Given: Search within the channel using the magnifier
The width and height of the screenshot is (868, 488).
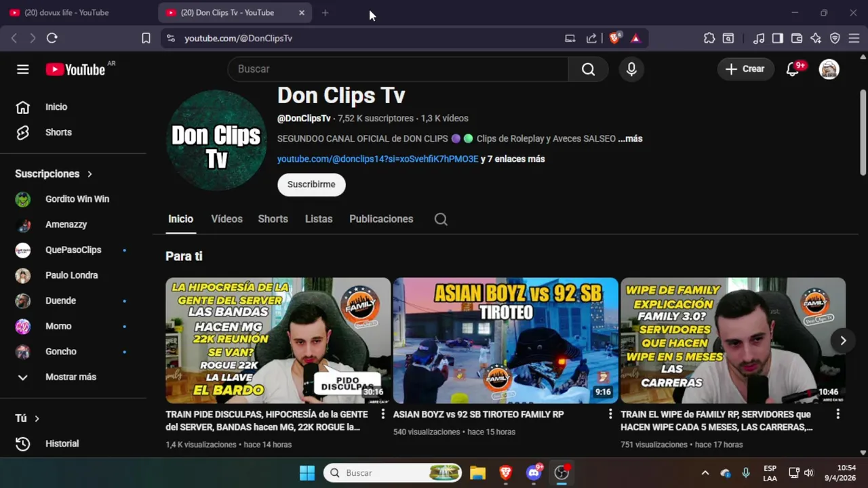Looking at the screenshot, I should tap(441, 219).
